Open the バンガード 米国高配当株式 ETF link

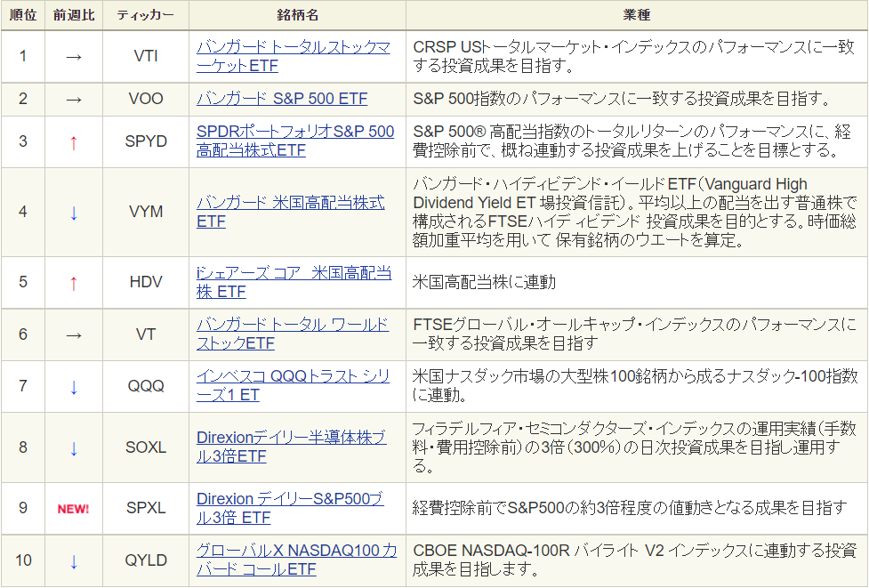290,212
